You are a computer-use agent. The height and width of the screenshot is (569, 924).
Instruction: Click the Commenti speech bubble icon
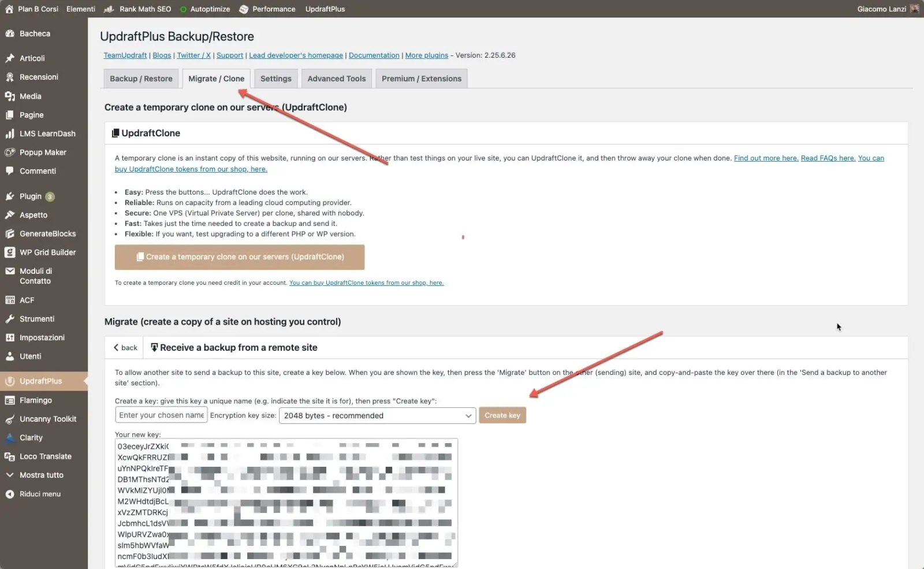click(x=10, y=171)
